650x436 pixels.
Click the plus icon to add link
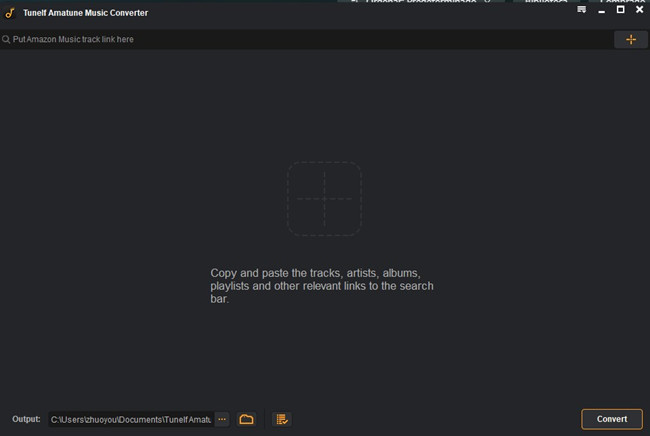(631, 39)
